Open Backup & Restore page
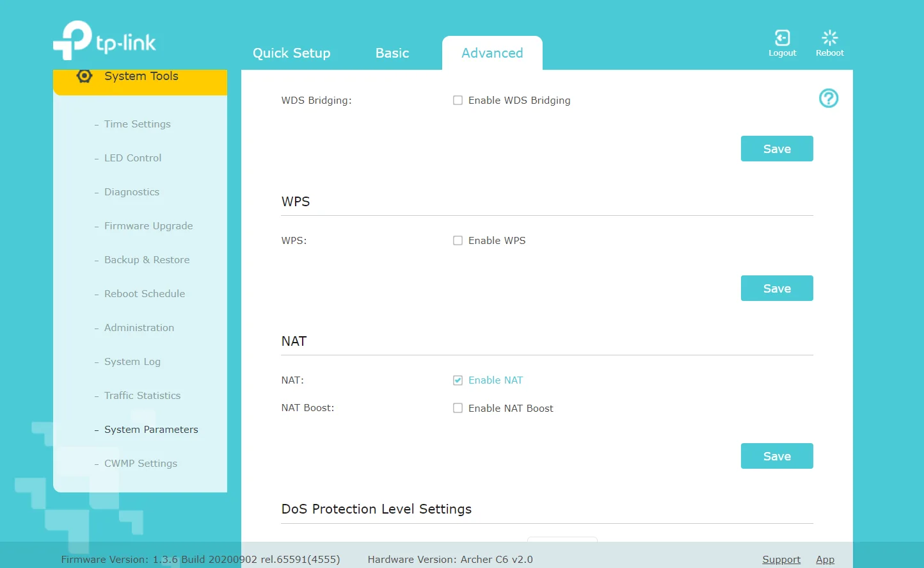 (147, 260)
